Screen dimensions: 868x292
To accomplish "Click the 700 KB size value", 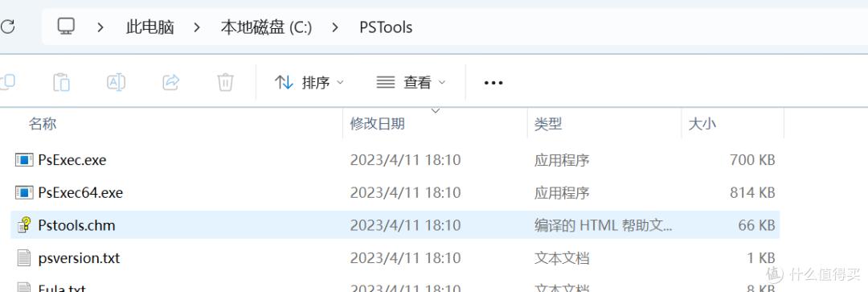I will click(x=752, y=161).
